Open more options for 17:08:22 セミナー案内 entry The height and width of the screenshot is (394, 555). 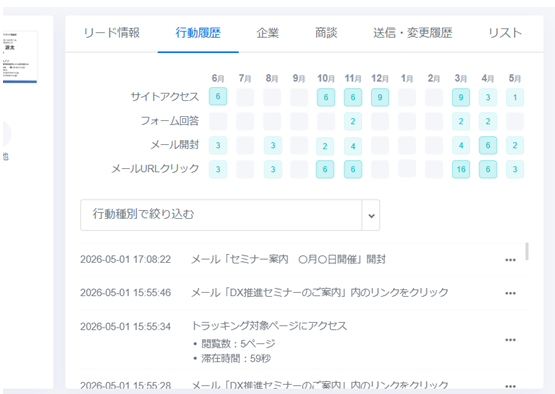(x=510, y=260)
